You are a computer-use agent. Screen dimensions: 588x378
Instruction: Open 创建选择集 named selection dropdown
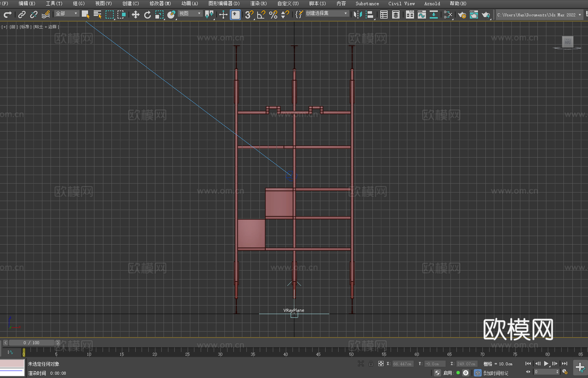coord(327,13)
